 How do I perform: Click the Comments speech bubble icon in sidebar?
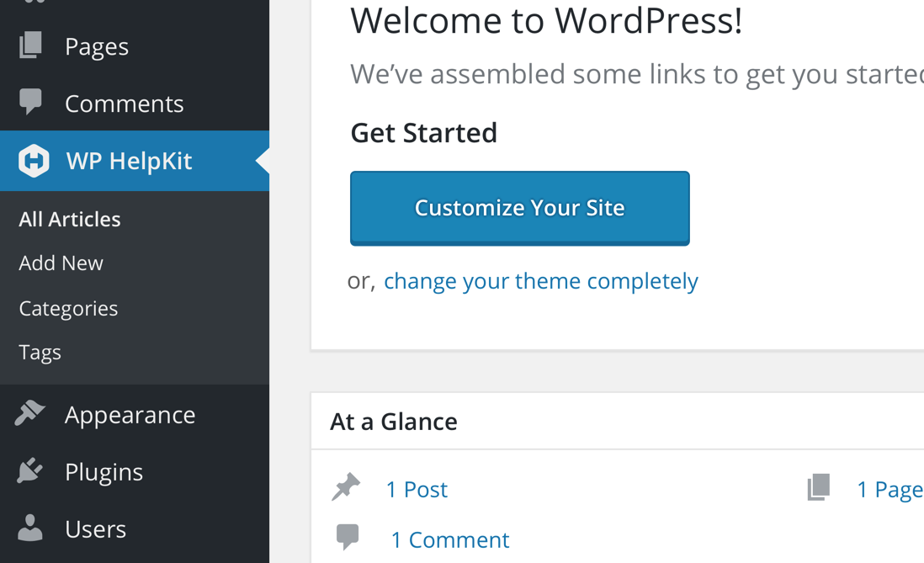click(30, 101)
